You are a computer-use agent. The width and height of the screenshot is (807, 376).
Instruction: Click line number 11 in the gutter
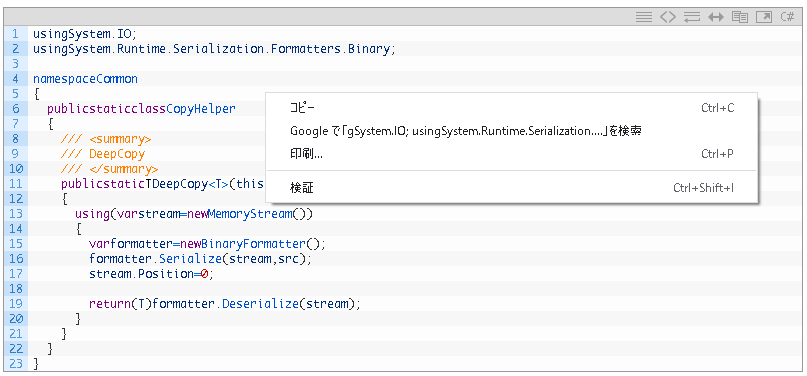click(16, 184)
